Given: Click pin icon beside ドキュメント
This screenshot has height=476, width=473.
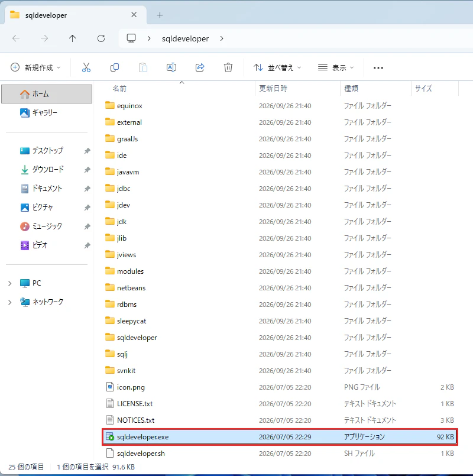Looking at the screenshot, I should coord(87,189).
